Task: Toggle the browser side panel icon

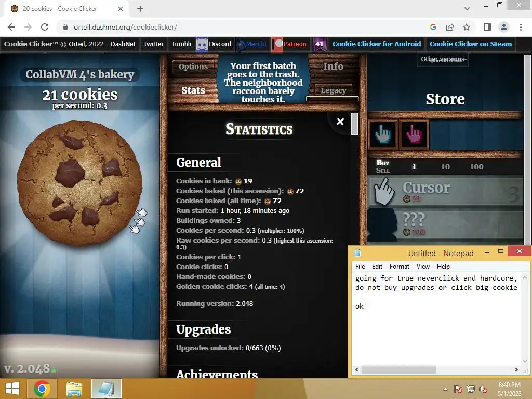Action: [x=487, y=27]
